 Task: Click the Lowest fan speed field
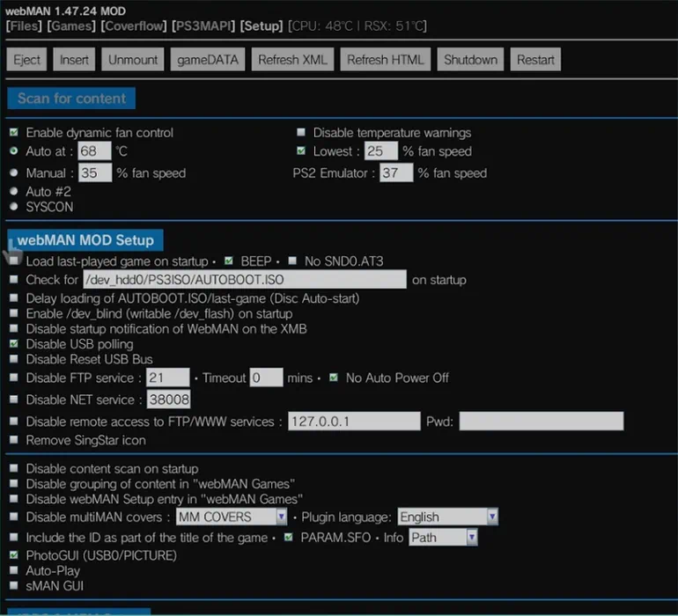pos(381,150)
